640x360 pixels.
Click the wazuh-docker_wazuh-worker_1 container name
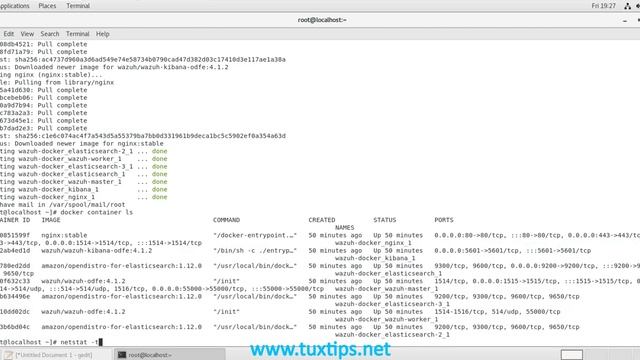click(387, 319)
